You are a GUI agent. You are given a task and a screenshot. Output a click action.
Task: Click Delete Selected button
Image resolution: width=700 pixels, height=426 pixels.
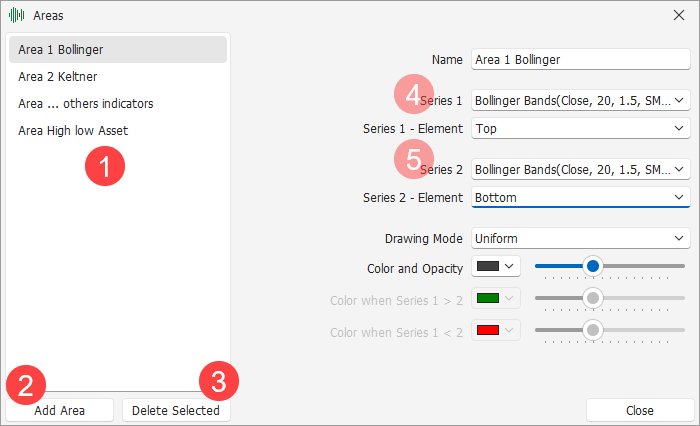coord(176,410)
